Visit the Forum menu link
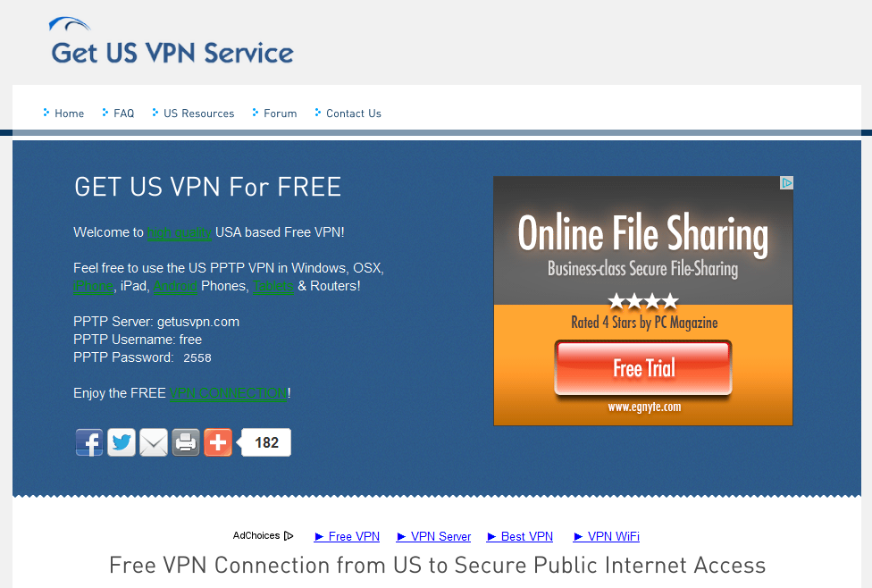872x588 pixels. 274,113
